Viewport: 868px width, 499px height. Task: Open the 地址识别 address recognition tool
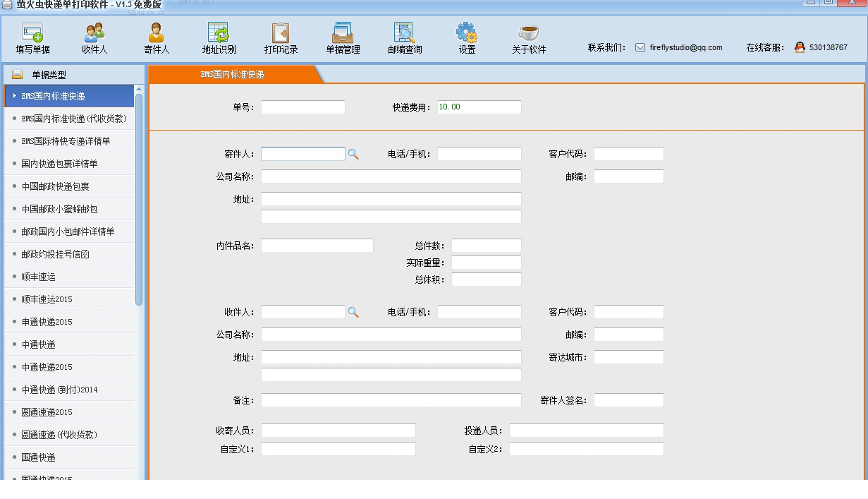coord(219,39)
